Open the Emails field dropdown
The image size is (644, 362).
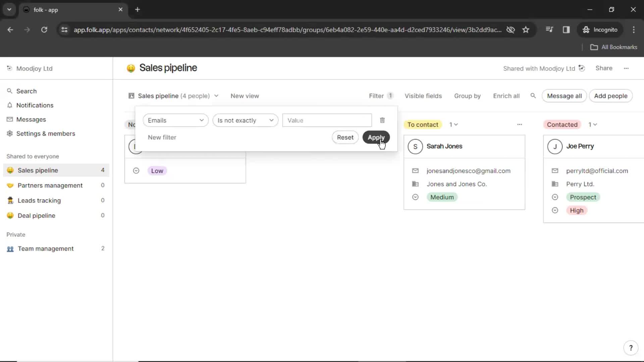point(175,120)
